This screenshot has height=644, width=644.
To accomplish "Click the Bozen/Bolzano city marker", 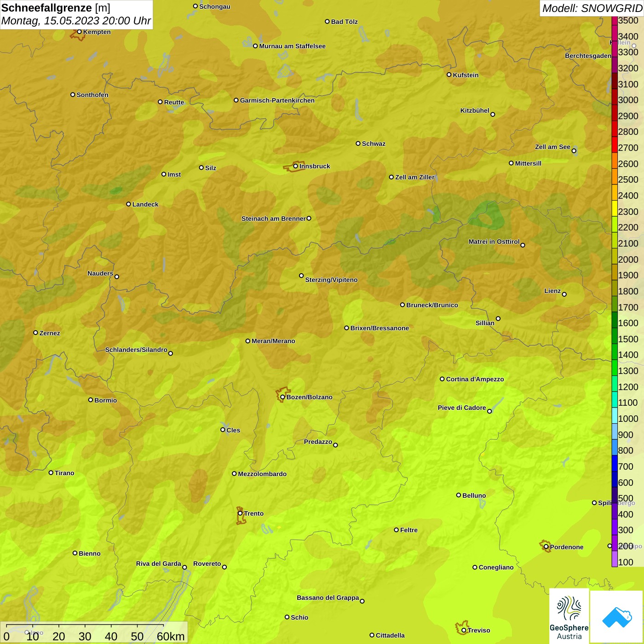I will [x=282, y=397].
